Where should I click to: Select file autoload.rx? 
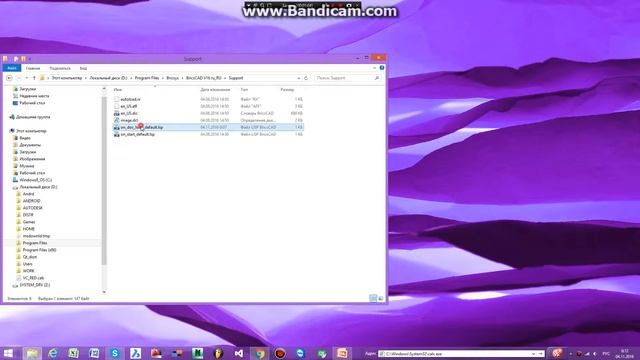130,99
